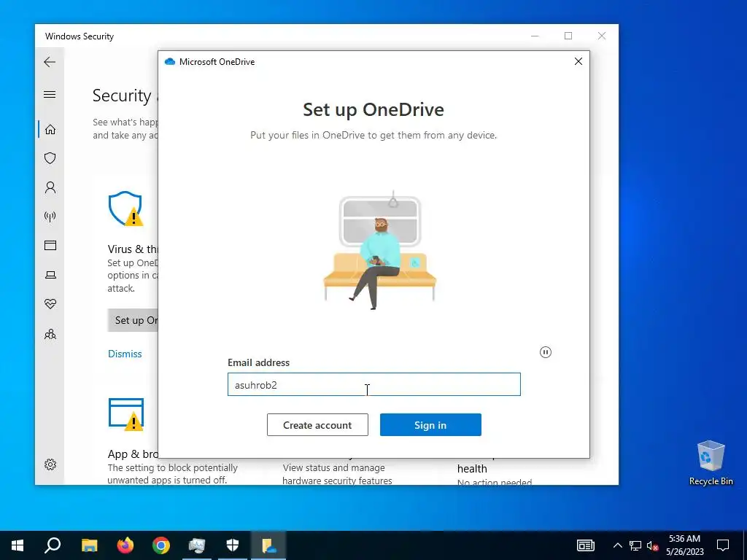This screenshot has width=747, height=560.
Task: Select Home in Windows Security sidebar
Action: tap(50, 130)
